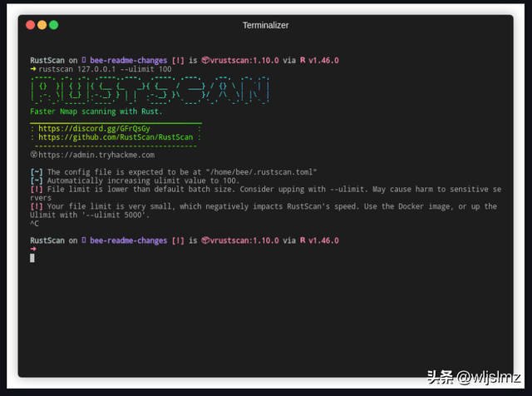Image resolution: width=532 pixels, height=396 pixels.
Task: Click the green maximize window button
Action: click(53, 25)
